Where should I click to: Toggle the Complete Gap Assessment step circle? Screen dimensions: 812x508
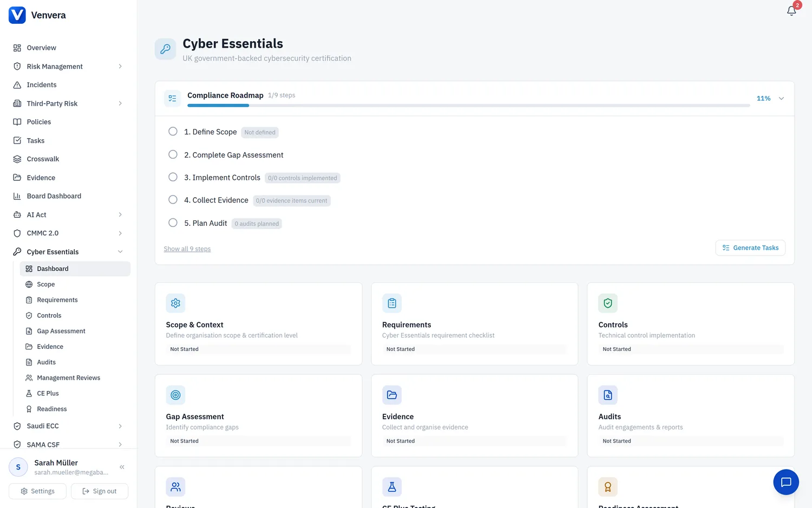tap(173, 154)
